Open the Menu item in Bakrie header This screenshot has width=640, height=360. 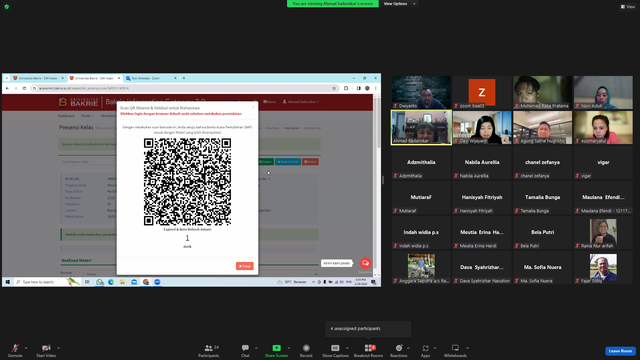(269, 102)
